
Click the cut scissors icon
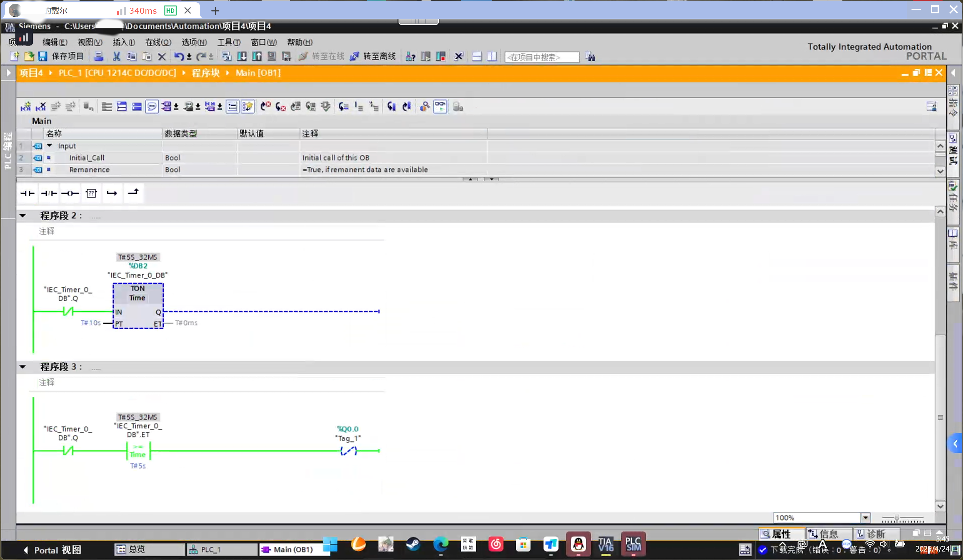[x=117, y=56]
